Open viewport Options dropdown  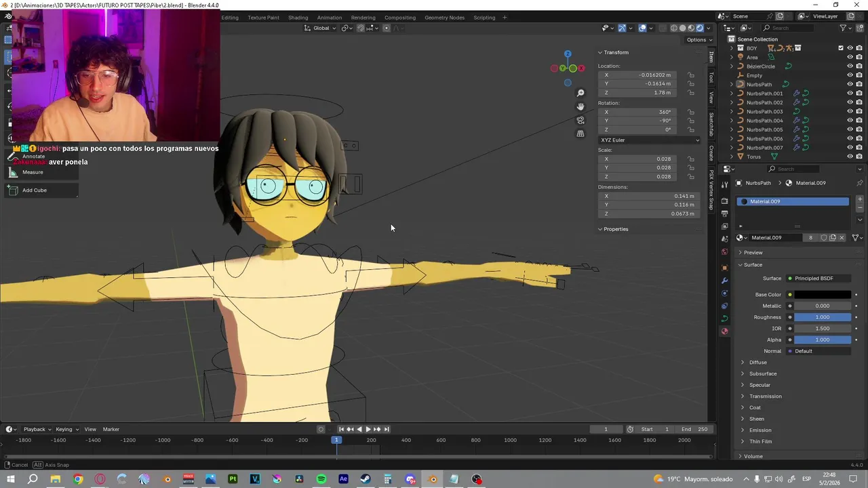click(698, 40)
